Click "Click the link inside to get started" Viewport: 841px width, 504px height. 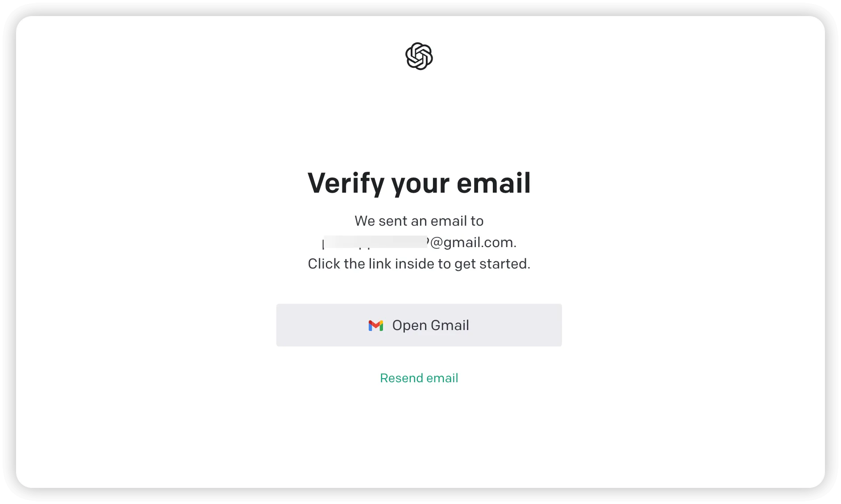coord(419,264)
